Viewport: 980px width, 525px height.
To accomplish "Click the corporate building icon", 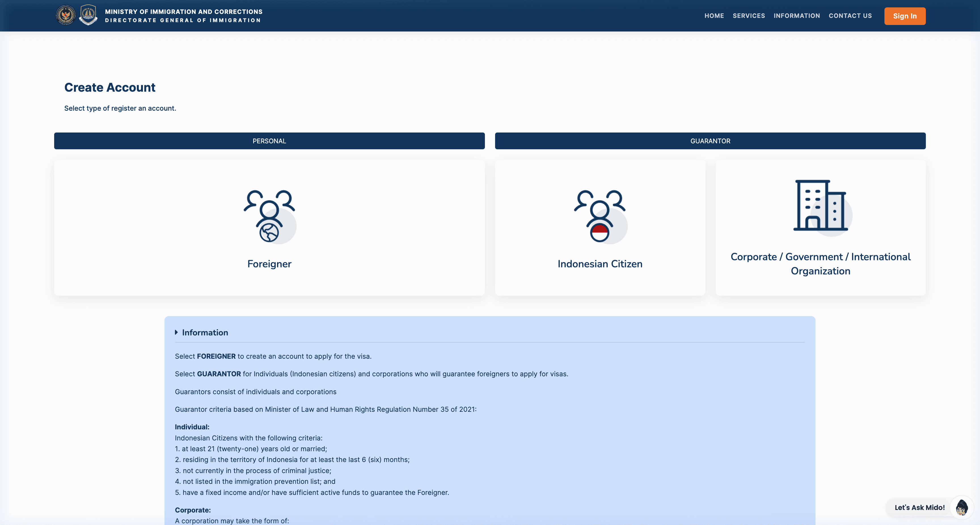I will click(x=821, y=205).
